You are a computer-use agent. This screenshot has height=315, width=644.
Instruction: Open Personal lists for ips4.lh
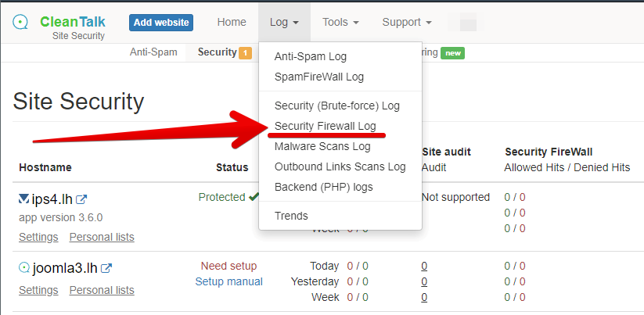(102, 237)
